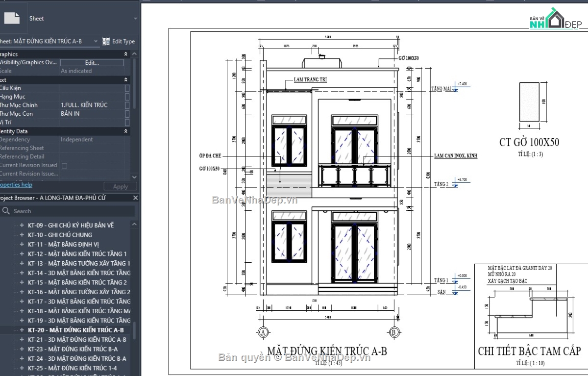Viewport: 588px width, 376px height.
Task: Close the Project Browser panel
Action: pos(136,198)
